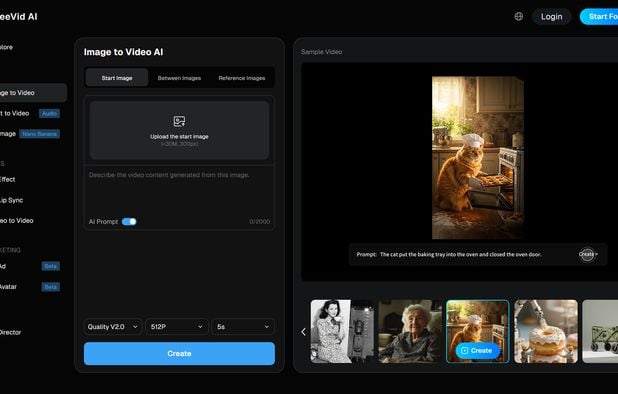Open the 5s duration dropdown

pos(243,327)
